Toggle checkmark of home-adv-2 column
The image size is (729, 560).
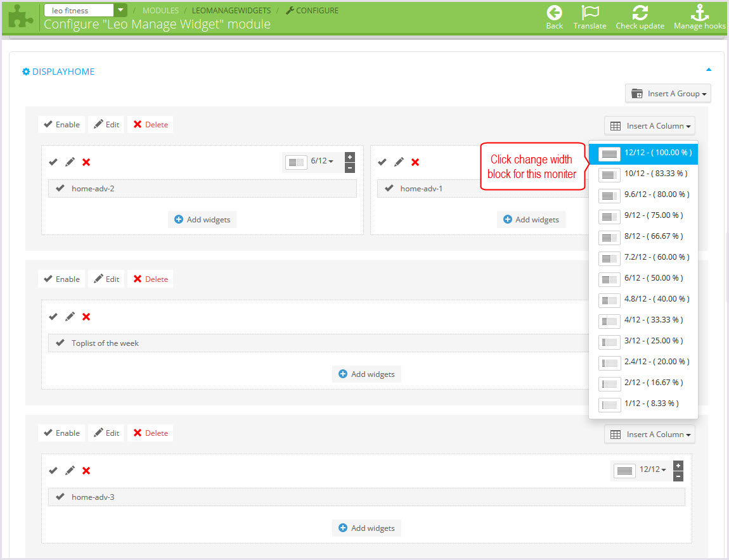(x=53, y=162)
